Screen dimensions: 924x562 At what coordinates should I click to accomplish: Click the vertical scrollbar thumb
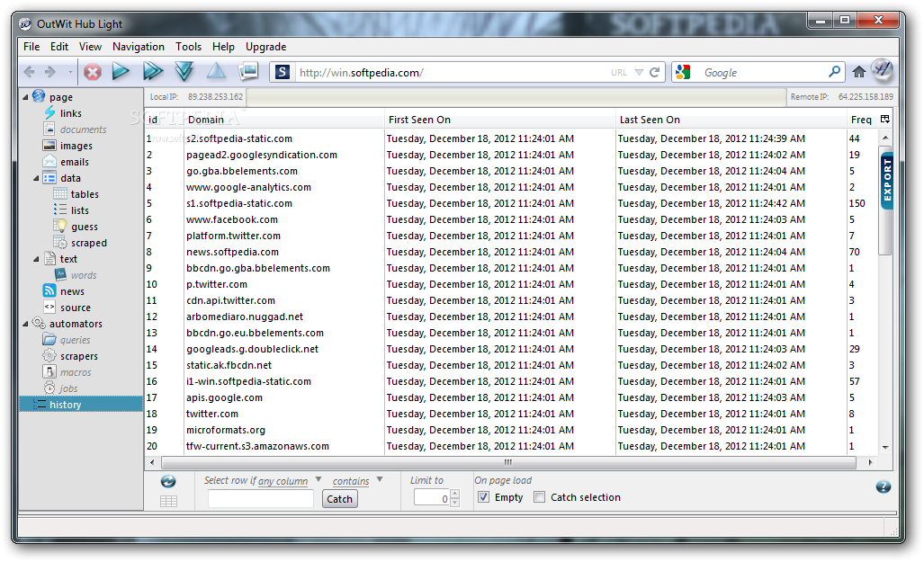(885, 201)
